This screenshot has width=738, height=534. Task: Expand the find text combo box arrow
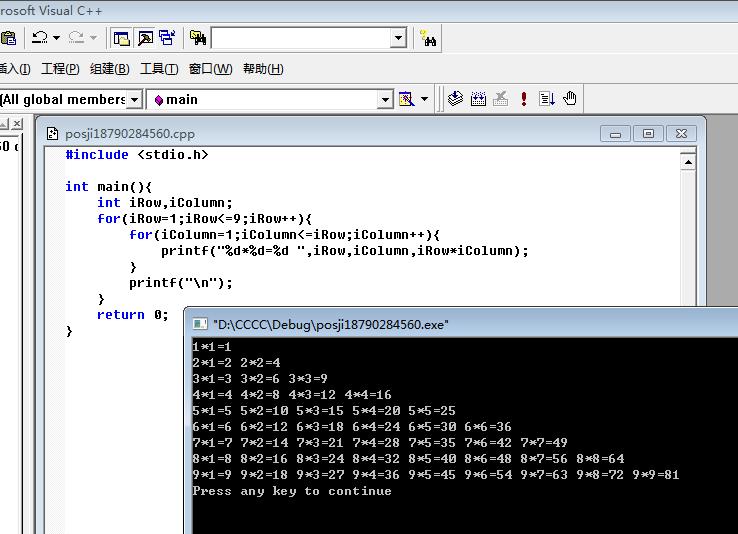[398, 38]
